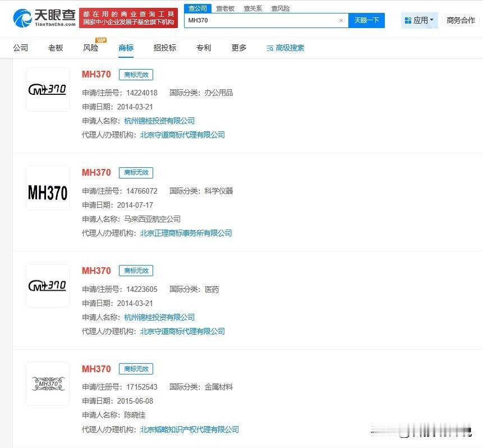Screen dimensions: 483x448
Task: Select registration number 14766072
Action: pyautogui.click(x=142, y=191)
